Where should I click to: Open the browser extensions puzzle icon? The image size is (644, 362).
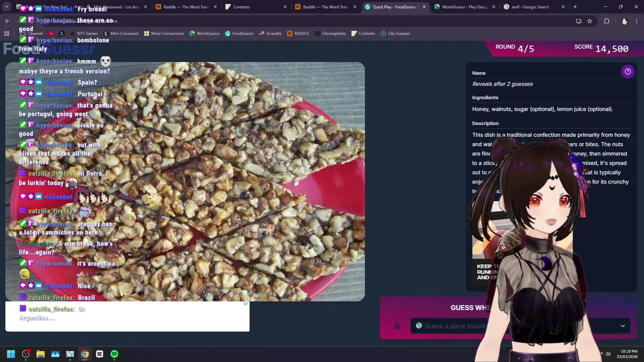click(x=606, y=21)
